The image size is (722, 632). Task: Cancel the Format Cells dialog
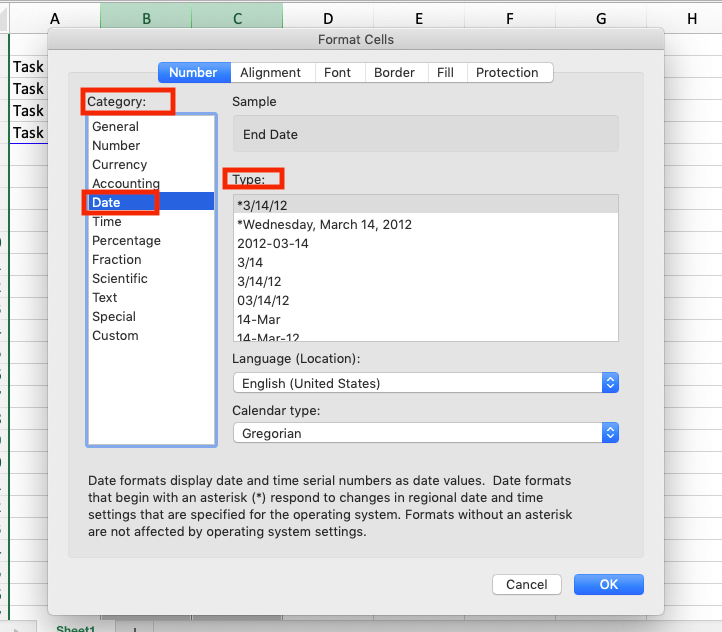click(526, 584)
